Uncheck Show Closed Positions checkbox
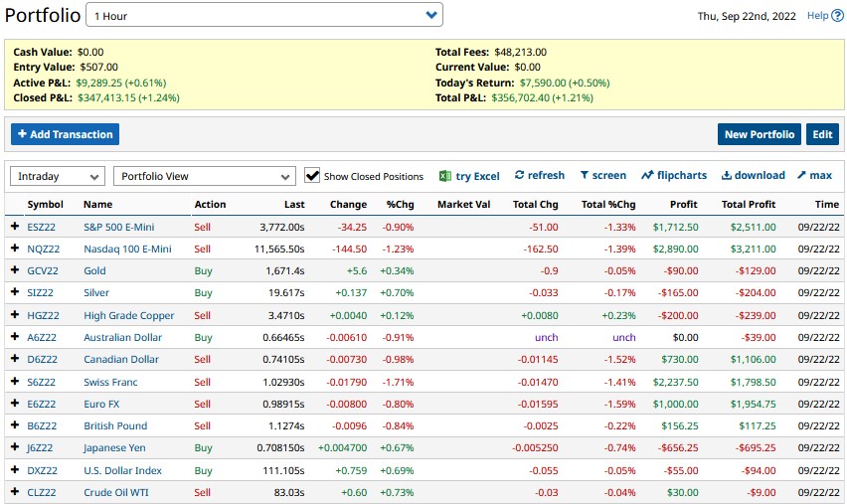This screenshot has width=847, height=504. [x=312, y=175]
